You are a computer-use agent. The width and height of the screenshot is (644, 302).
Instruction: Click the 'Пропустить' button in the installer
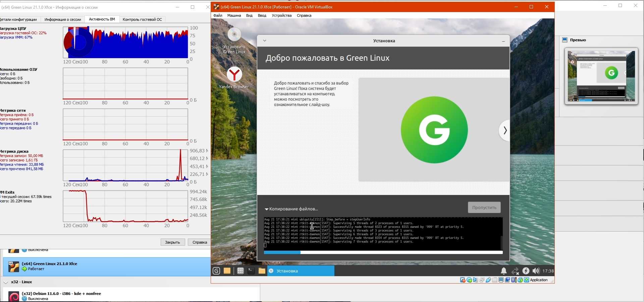[x=484, y=207]
